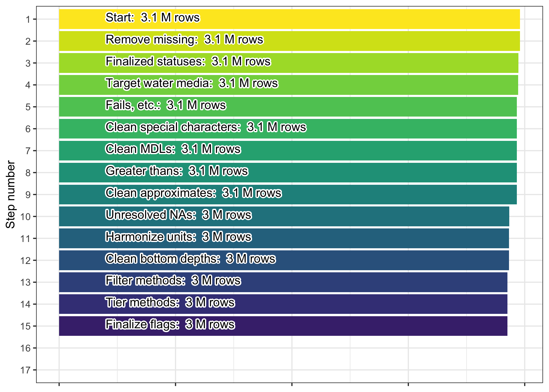
Task: Click the Harmonize units bar
Action: (x=284, y=238)
